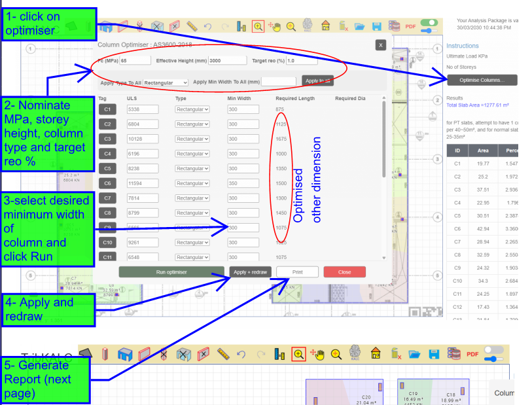Open storey levels icon in lower toolbar
The height and width of the screenshot is (405, 532).
coord(279,355)
